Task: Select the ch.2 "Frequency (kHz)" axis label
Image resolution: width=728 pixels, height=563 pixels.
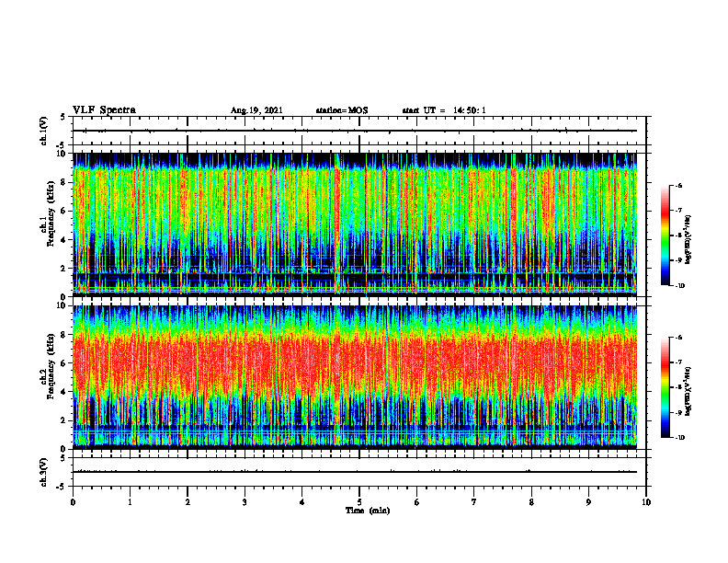Action: pyautogui.click(x=51, y=366)
